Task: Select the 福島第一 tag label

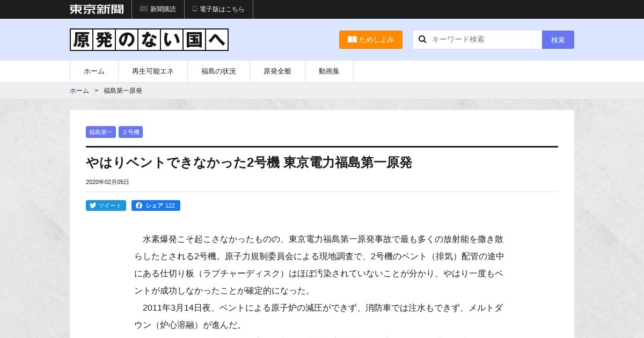Action: (101, 132)
